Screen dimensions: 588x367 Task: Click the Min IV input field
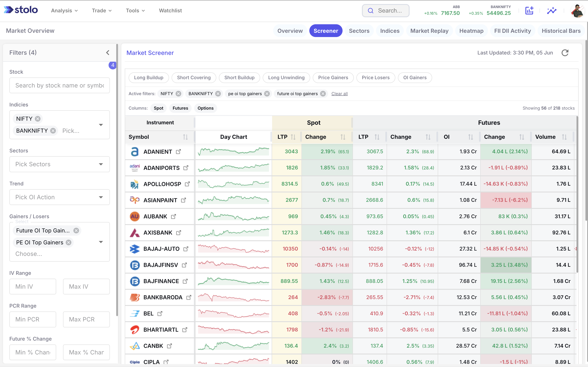(x=33, y=286)
